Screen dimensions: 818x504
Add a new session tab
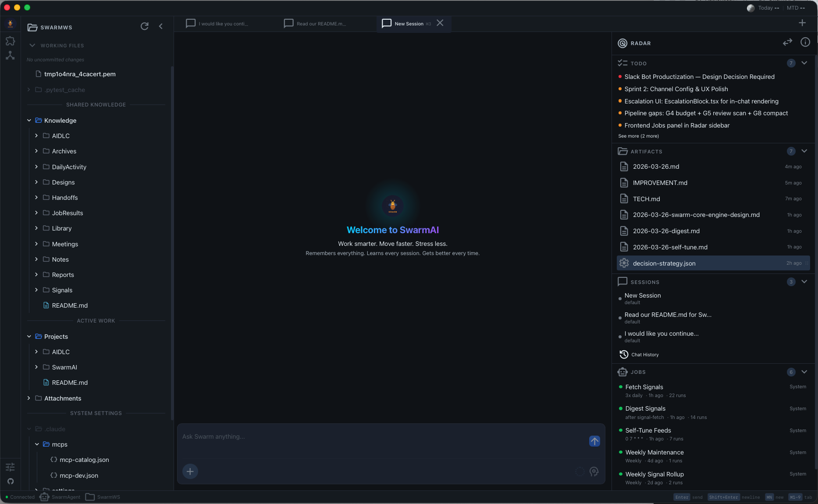[x=802, y=23]
